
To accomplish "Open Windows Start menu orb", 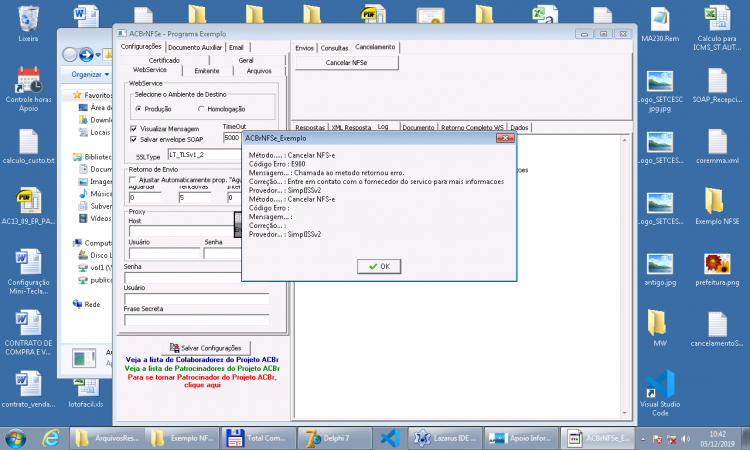I will tap(15, 438).
